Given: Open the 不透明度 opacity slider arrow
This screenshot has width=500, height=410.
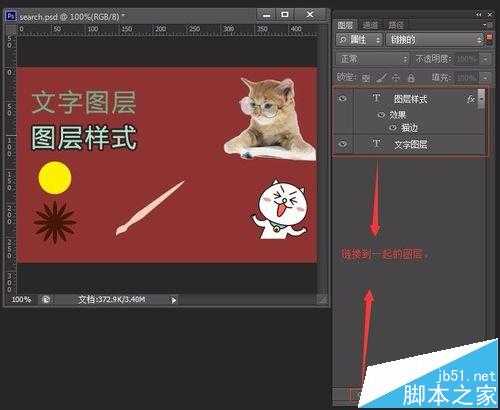Looking at the screenshot, I should point(485,59).
